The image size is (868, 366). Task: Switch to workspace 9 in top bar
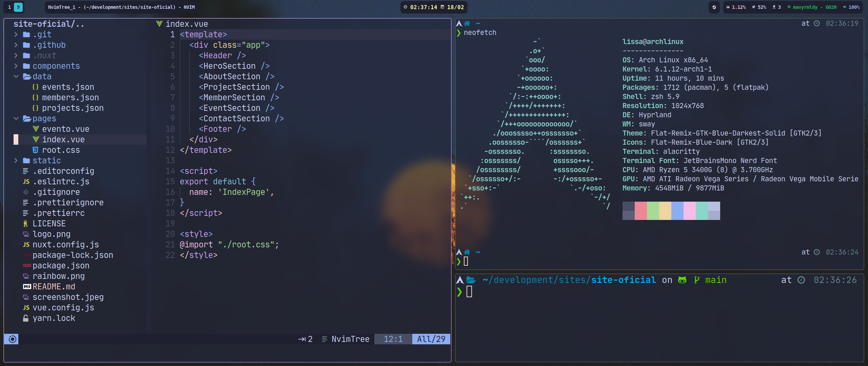tap(18, 7)
